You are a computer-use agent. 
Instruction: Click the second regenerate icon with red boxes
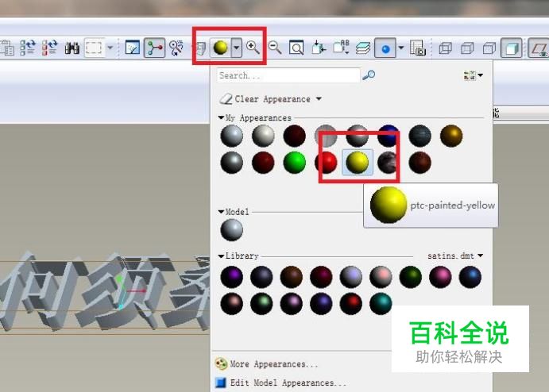pos(50,48)
